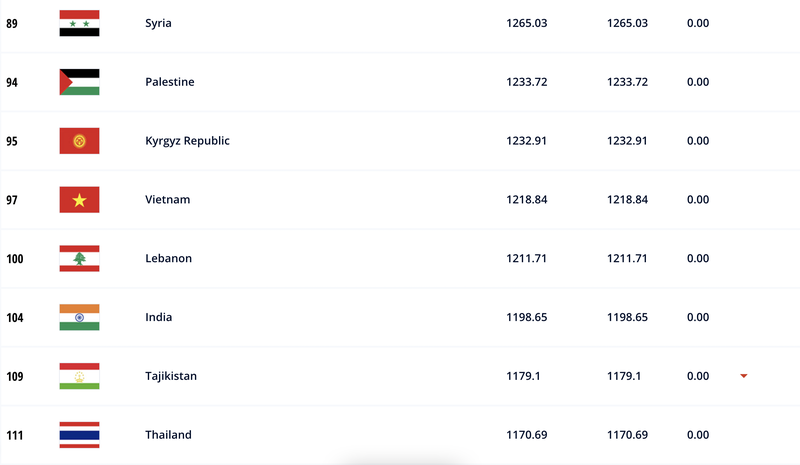Image resolution: width=800 pixels, height=465 pixels.
Task: Open the Syria team link
Action: [x=158, y=23]
